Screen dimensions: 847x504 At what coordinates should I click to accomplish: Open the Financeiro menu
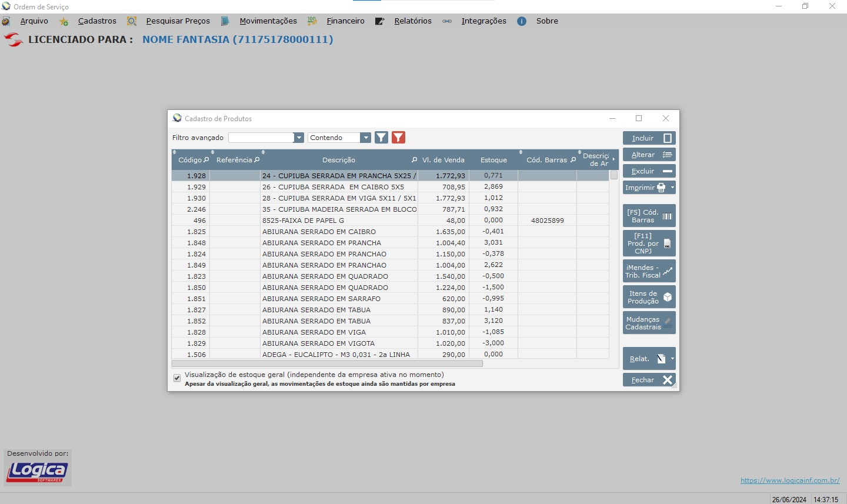tap(345, 21)
